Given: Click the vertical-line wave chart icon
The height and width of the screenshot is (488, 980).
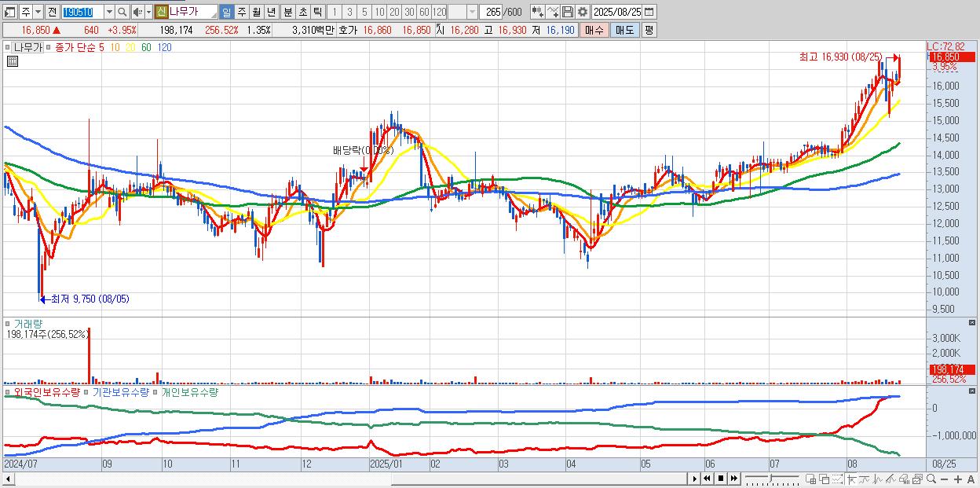Looking at the screenshot, I should pyautogui.click(x=879, y=479).
